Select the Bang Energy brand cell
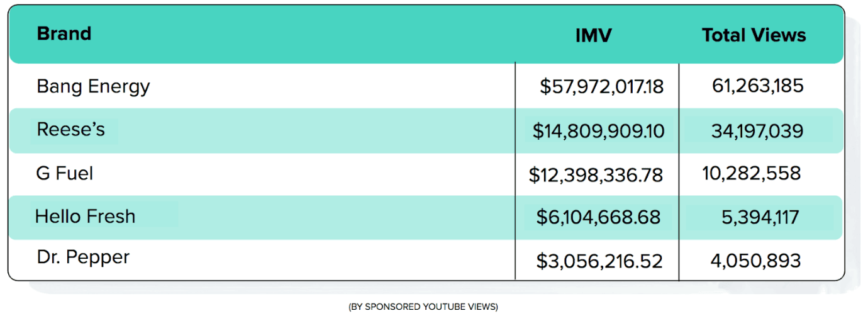 point(93,86)
